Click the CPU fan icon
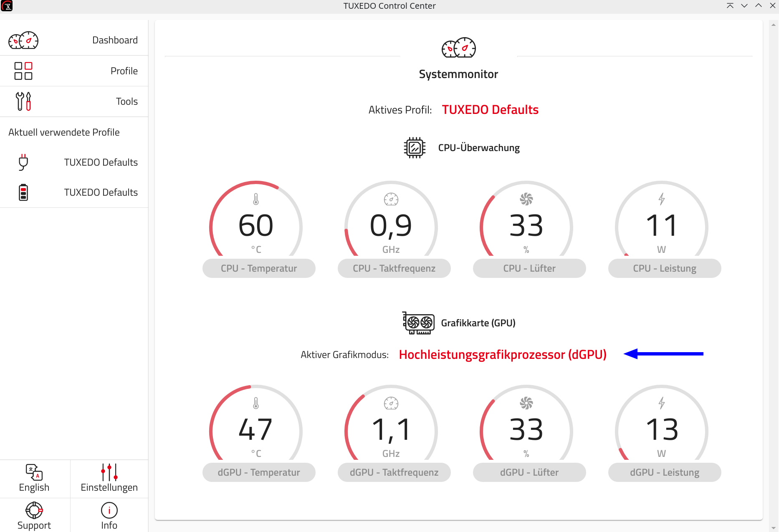The width and height of the screenshot is (779, 532). [x=526, y=199]
